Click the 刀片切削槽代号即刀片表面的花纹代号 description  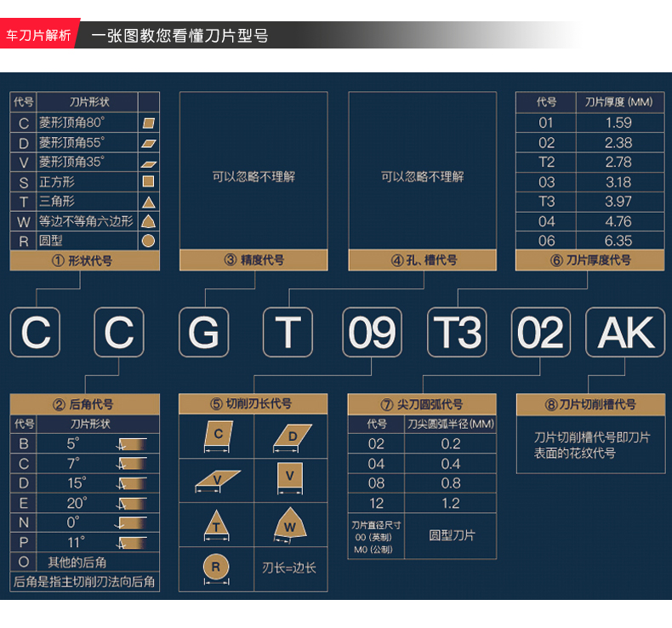(592, 445)
